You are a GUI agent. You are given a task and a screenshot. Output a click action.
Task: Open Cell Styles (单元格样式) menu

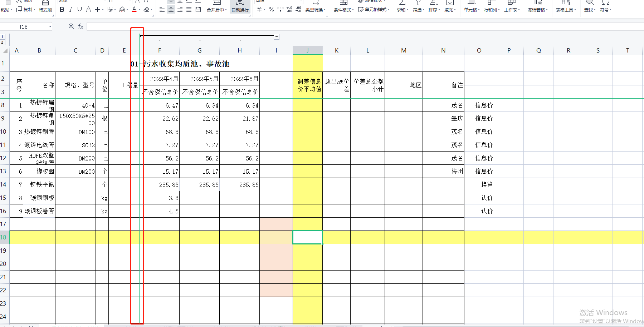[374, 10]
